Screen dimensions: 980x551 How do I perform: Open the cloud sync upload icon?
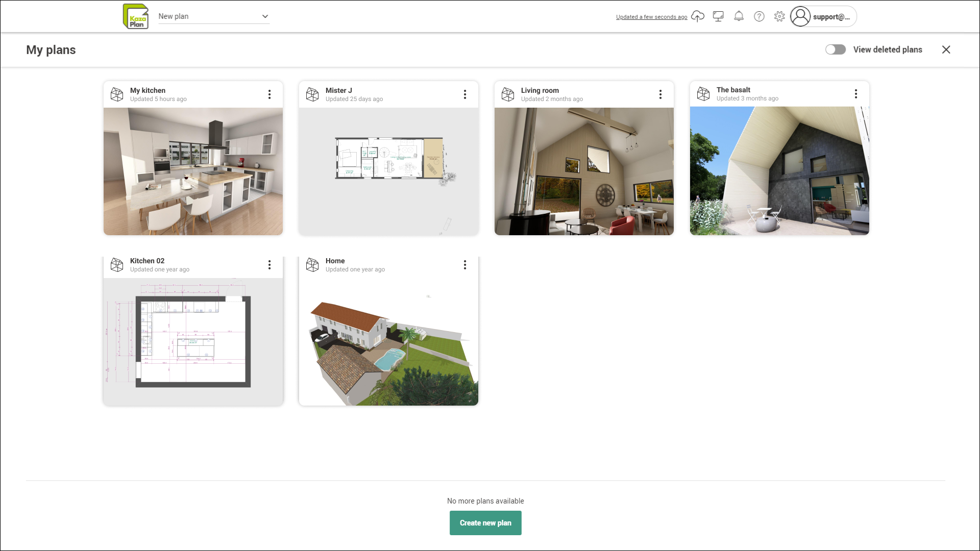[x=698, y=16]
